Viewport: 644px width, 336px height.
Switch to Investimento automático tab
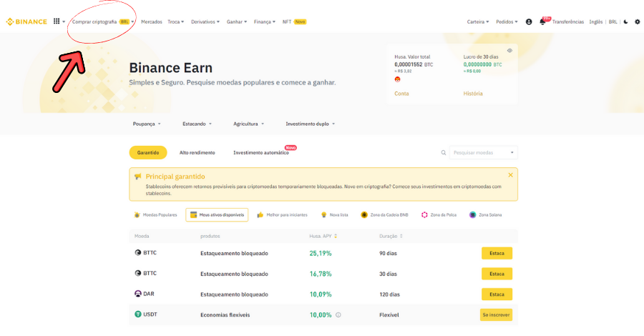point(261,152)
